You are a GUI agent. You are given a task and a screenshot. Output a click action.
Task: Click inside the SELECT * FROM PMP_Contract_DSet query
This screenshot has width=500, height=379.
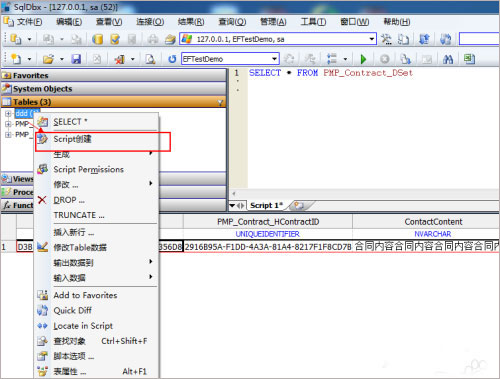tap(331, 73)
